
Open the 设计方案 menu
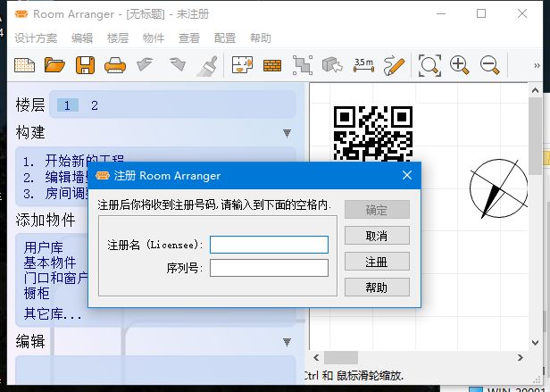[36, 38]
